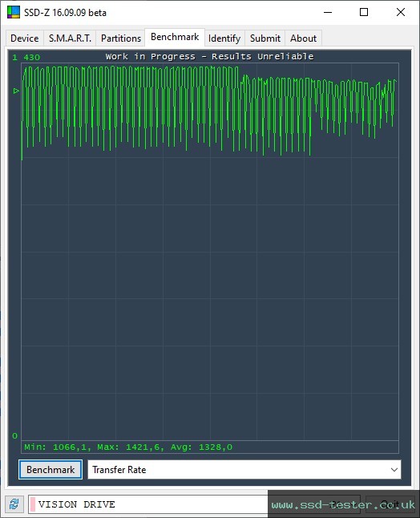Click the refresh drives icon
Image resolution: width=420 pixels, height=518 pixels.
click(x=14, y=504)
